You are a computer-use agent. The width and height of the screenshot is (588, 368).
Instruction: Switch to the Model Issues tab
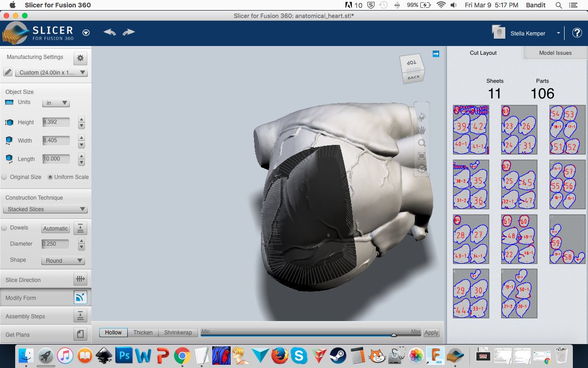555,53
